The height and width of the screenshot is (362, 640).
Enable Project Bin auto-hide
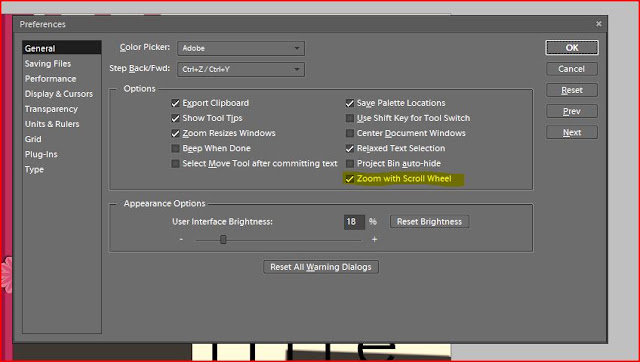(x=350, y=164)
